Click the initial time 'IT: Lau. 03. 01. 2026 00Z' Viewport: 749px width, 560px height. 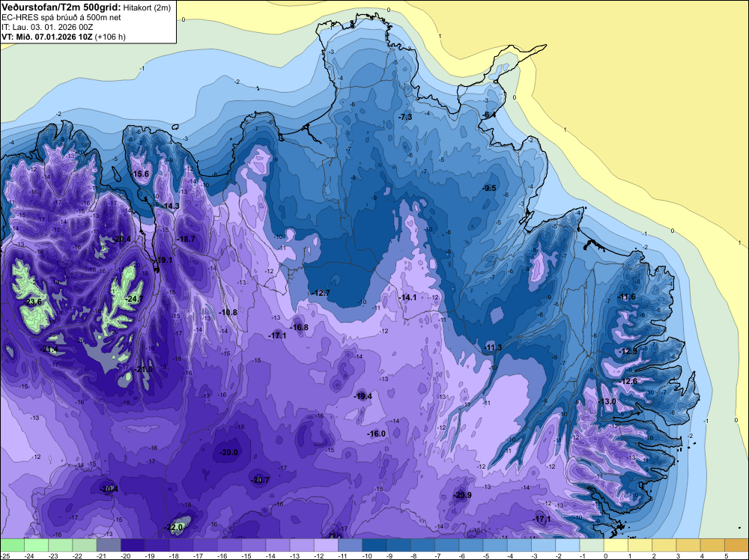point(47,27)
